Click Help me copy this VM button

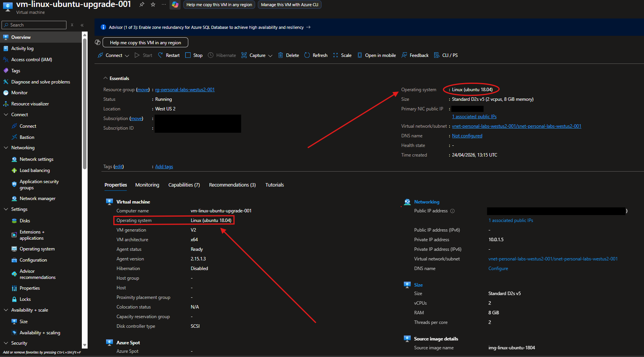point(145,43)
